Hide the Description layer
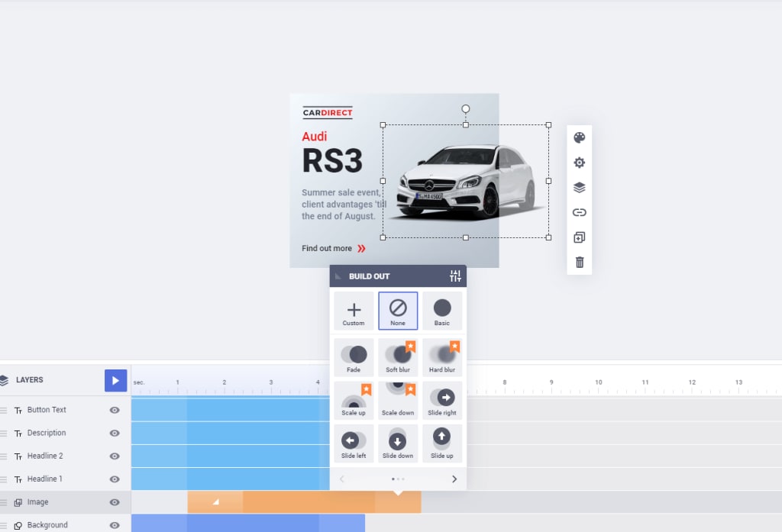This screenshot has height=532, width=782. click(115, 433)
